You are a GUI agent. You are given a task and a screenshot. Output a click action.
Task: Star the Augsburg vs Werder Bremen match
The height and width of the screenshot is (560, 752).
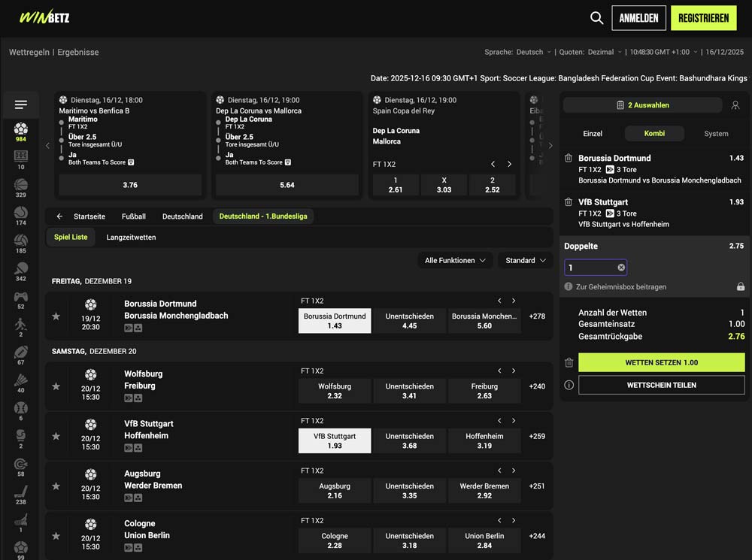pyautogui.click(x=56, y=486)
